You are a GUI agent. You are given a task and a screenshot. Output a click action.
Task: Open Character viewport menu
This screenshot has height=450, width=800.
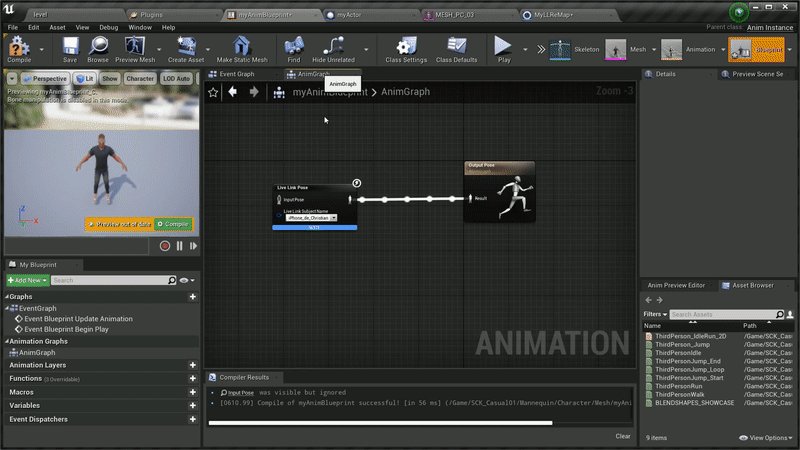click(x=140, y=79)
